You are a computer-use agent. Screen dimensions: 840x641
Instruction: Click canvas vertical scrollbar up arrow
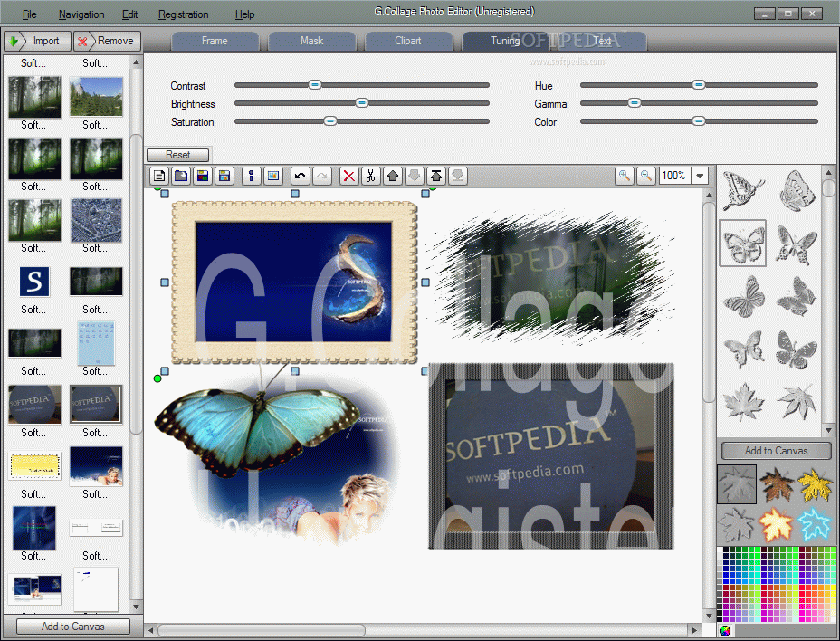pos(709,195)
